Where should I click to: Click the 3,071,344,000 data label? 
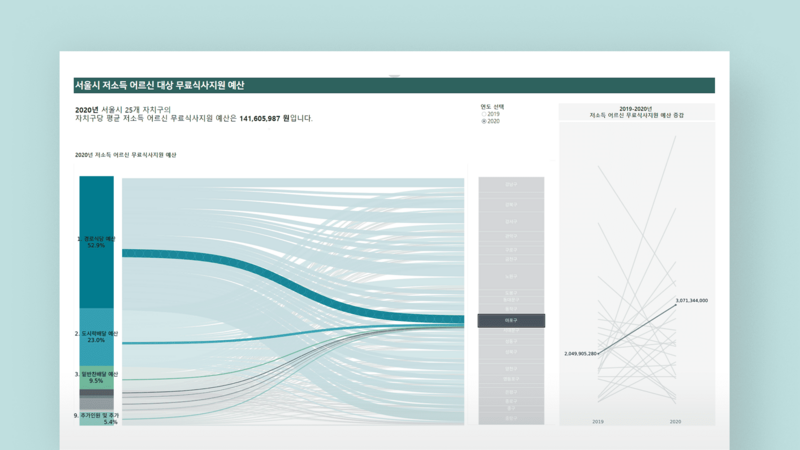(691, 300)
